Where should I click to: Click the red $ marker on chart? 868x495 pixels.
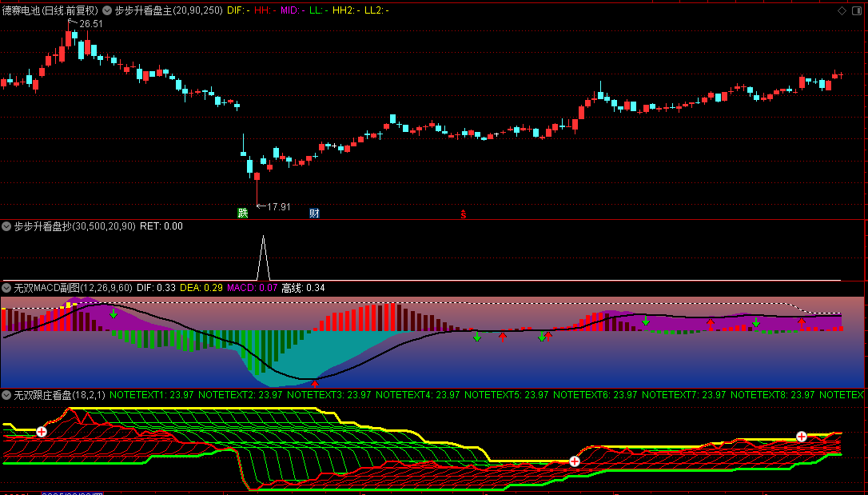pos(463,214)
